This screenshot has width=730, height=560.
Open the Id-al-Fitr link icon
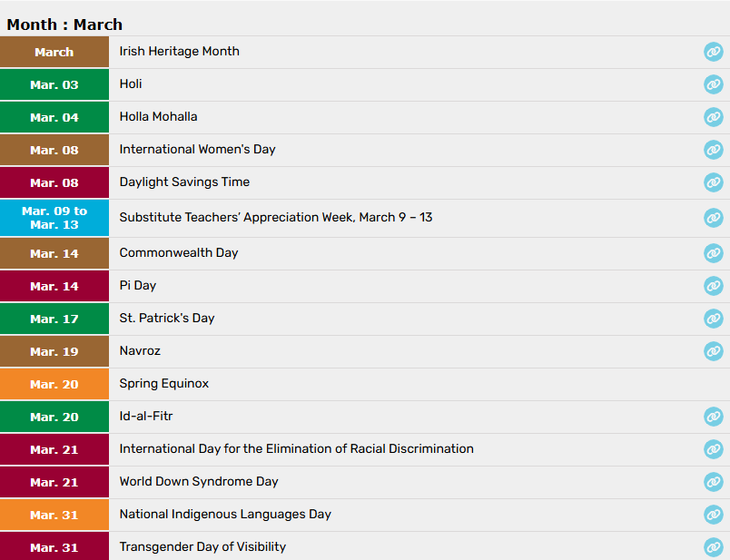(x=714, y=417)
